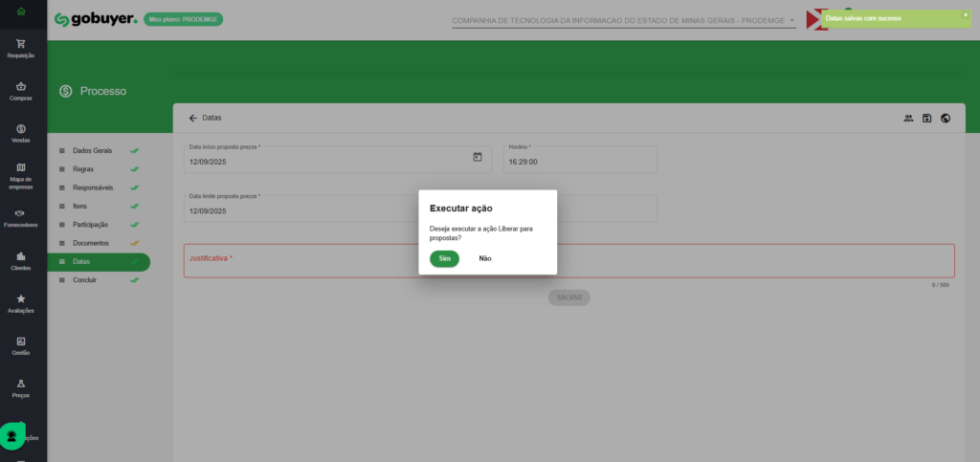Click the save disk icon in Datas header

[x=926, y=118]
